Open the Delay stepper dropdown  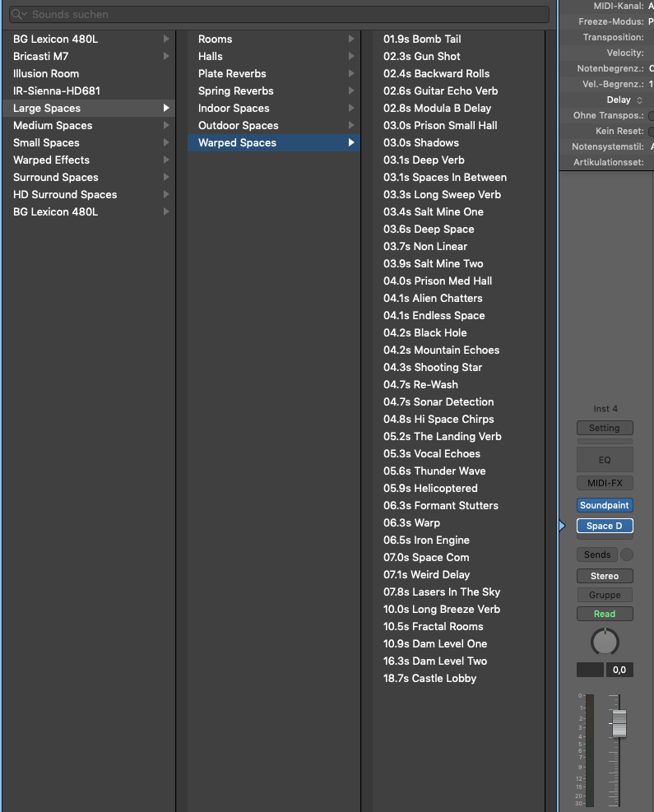point(624,100)
